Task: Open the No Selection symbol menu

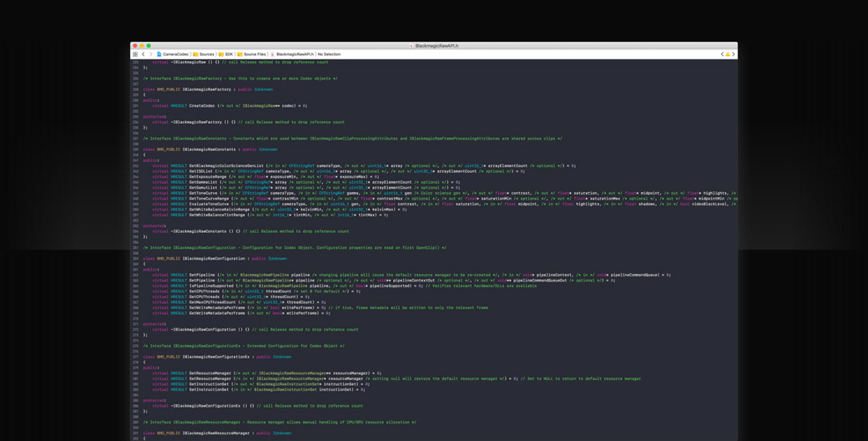Action: 329,54
